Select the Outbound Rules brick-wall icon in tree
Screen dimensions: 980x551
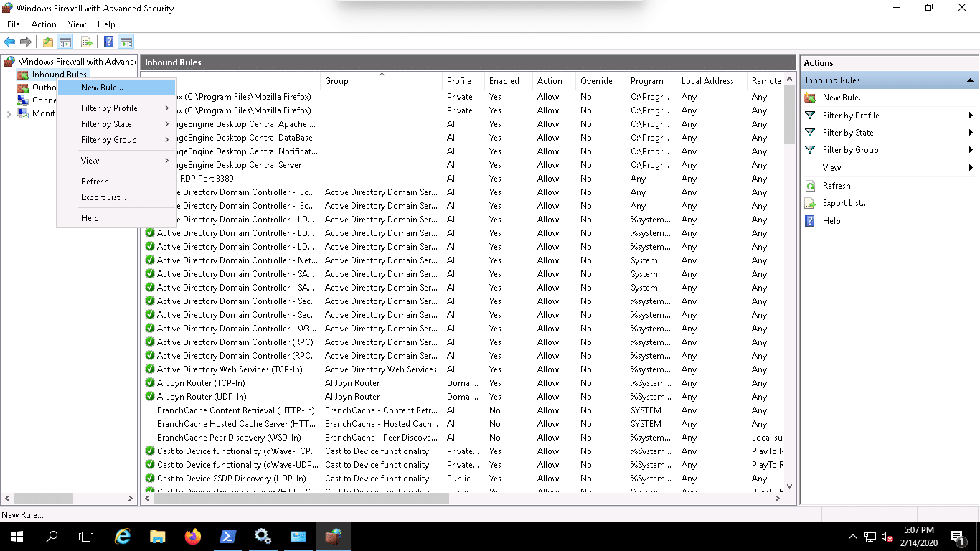(x=23, y=88)
